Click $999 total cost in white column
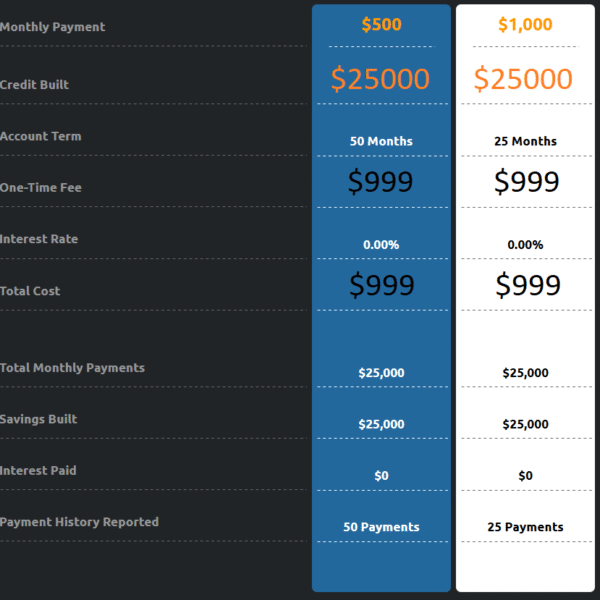This screenshot has width=600, height=600. pyautogui.click(x=528, y=285)
